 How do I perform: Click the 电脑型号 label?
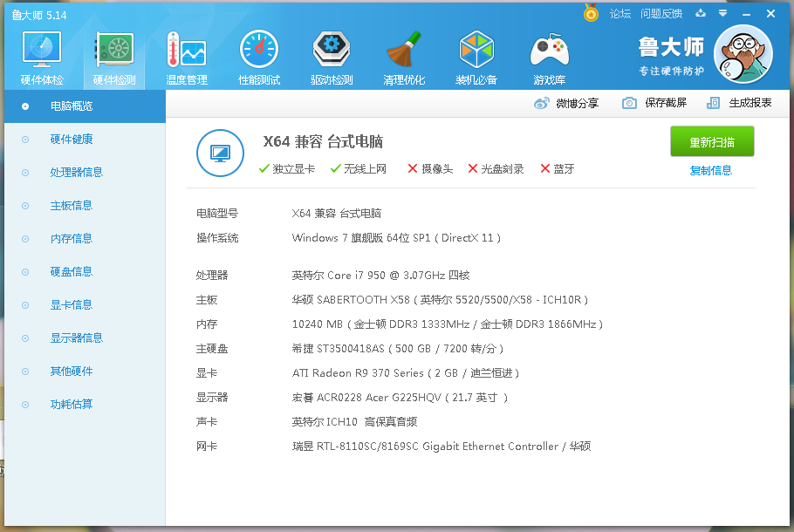(217, 213)
